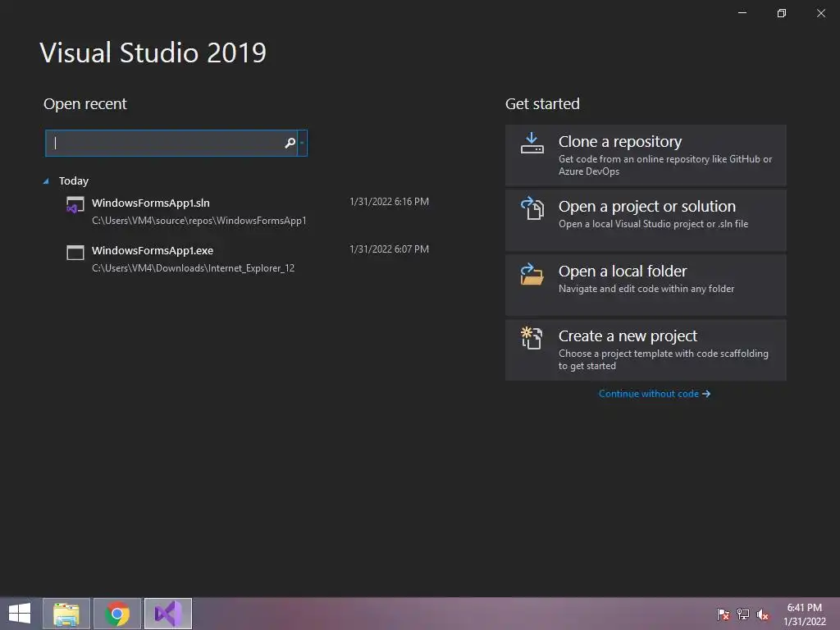Click the 1/31/2022 6:16 PM timestamp

[x=389, y=202]
